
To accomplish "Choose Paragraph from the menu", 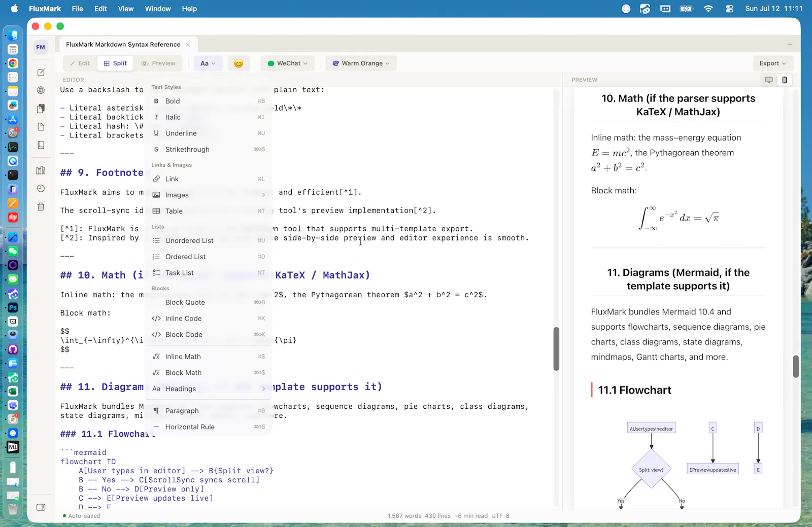I will click(x=209, y=411).
